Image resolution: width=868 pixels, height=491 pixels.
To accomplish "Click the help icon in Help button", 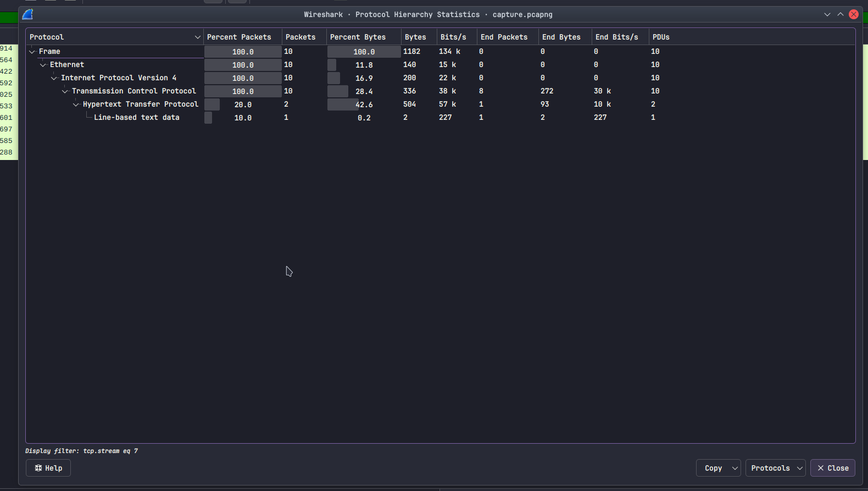I will [38, 468].
